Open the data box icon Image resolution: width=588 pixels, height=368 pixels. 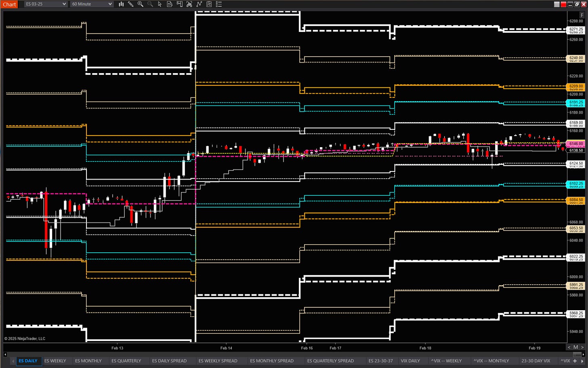click(x=170, y=4)
